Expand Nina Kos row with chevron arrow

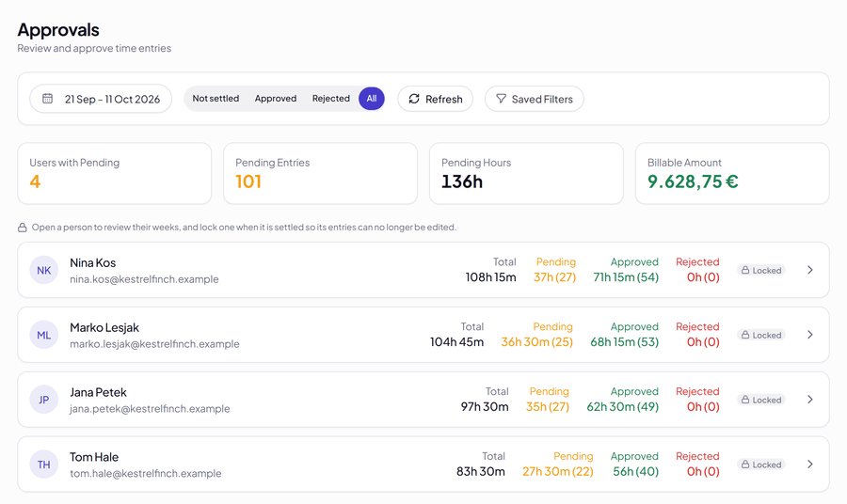click(810, 270)
